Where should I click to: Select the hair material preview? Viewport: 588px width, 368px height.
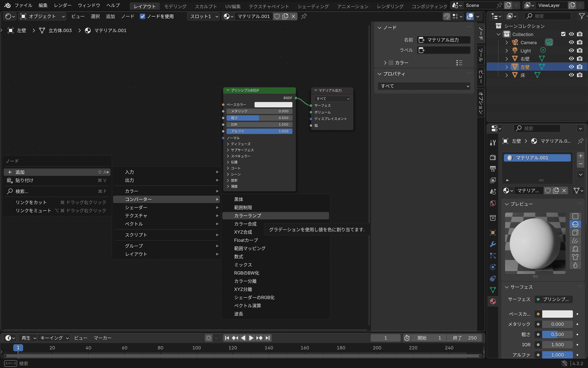click(x=575, y=241)
